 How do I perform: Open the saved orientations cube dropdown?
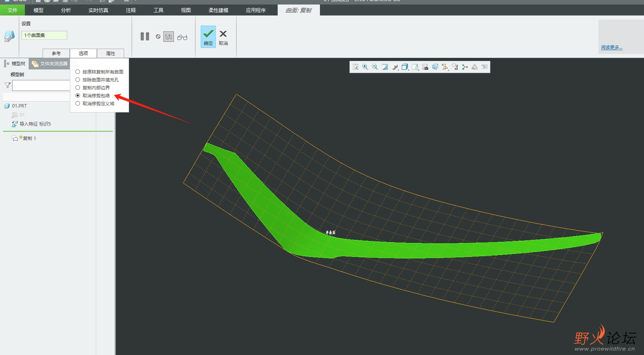[405, 67]
